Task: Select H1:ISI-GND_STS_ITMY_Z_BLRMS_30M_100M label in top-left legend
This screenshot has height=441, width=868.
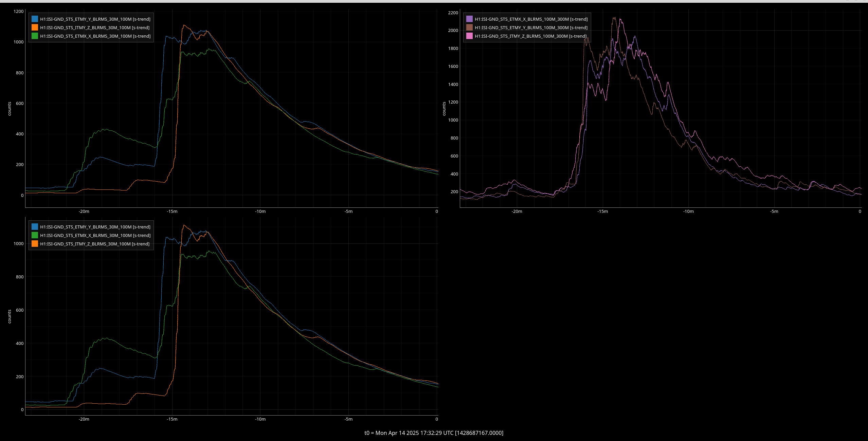Action: point(95,28)
